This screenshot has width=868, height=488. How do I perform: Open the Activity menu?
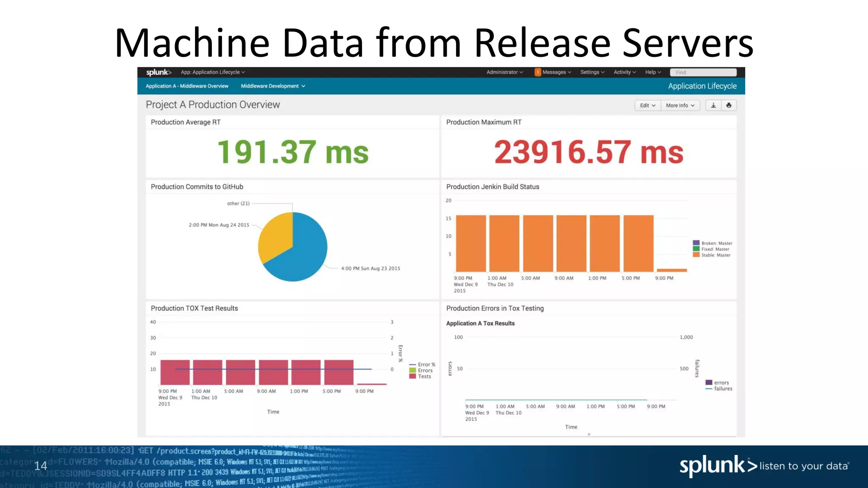tap(625, 72)
